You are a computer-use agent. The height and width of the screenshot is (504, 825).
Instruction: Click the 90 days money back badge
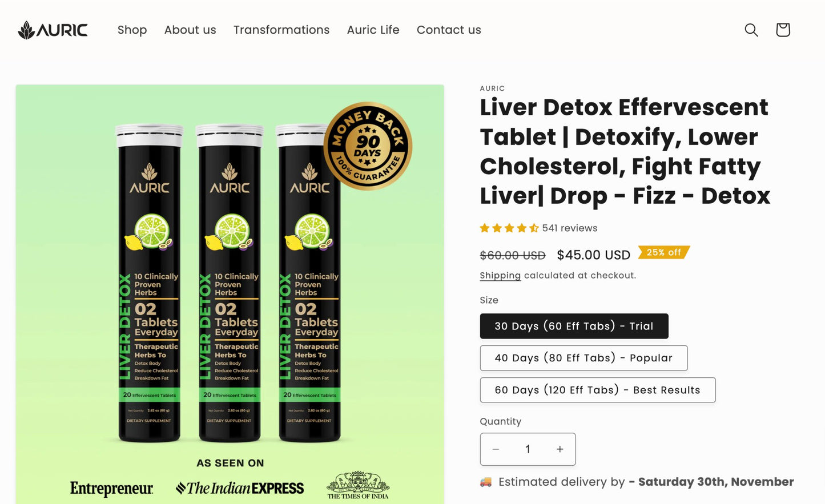pos(368,146)
